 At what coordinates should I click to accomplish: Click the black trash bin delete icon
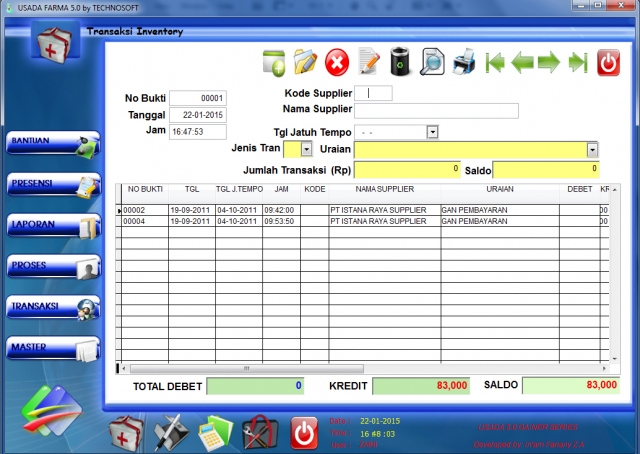pyautogui.click(x=400, y=63)
